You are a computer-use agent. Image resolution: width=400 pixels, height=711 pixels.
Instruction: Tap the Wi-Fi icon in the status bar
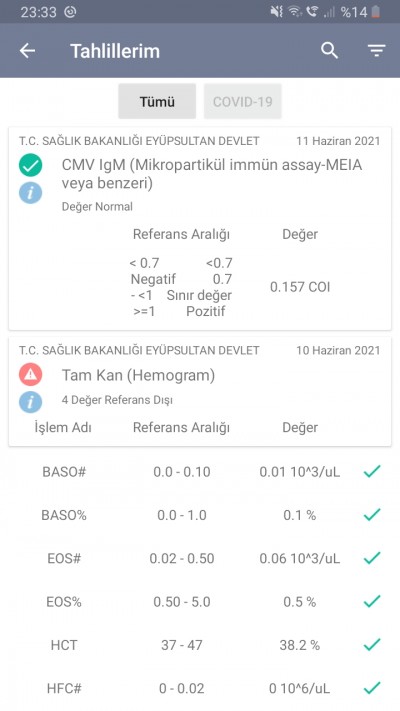pos(295,12)
